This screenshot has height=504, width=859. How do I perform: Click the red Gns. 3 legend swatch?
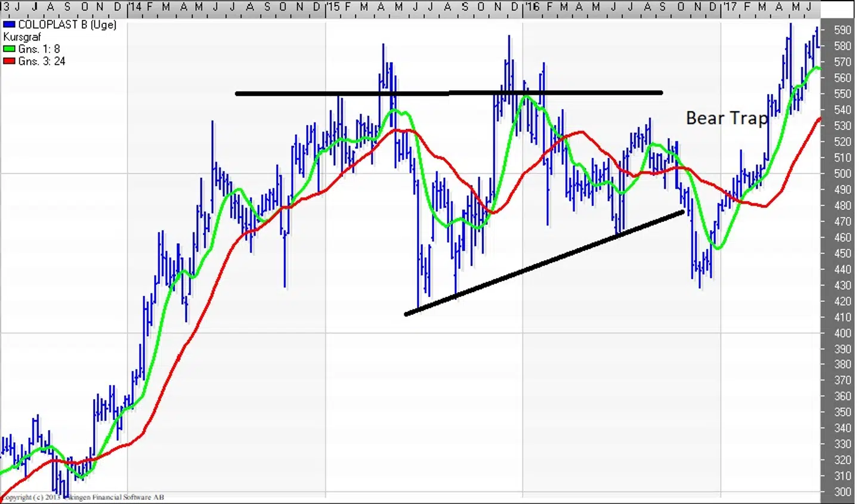[x=10, y=61]
